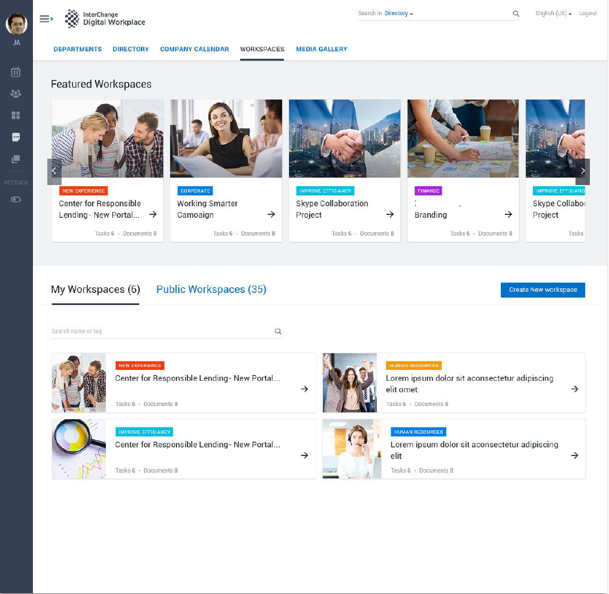
Task: Go to the Directory tab
Action: (x=131, y=49)
